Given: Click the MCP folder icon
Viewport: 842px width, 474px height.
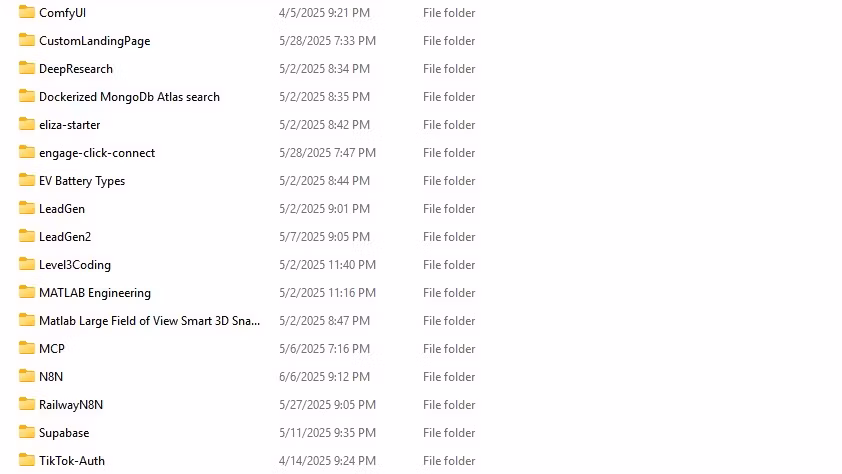Looking at the screenshot, I should point(26,348).
